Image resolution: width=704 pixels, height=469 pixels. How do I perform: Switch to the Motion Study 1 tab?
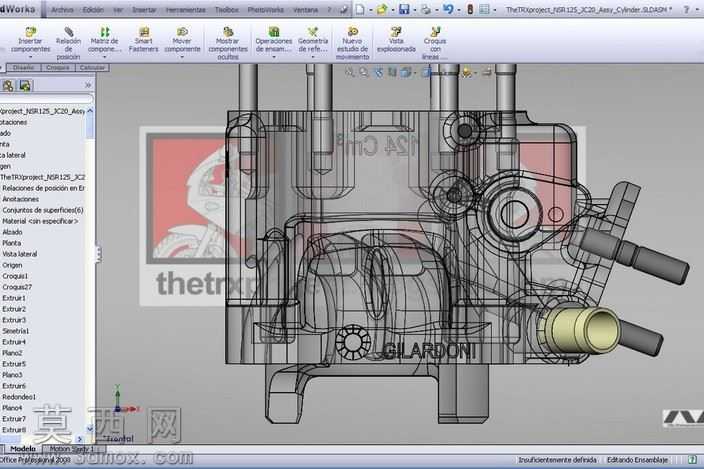(x=72, y=448)
